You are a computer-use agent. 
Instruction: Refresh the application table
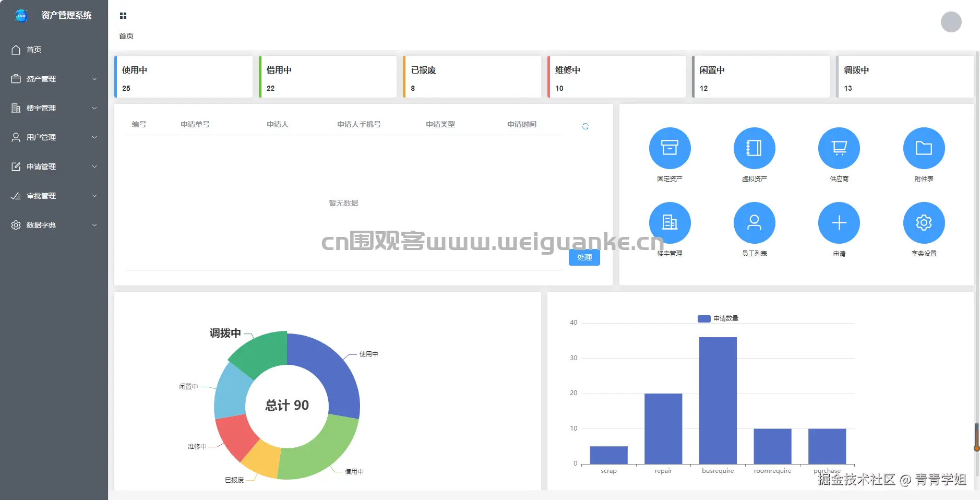(585, 126)
